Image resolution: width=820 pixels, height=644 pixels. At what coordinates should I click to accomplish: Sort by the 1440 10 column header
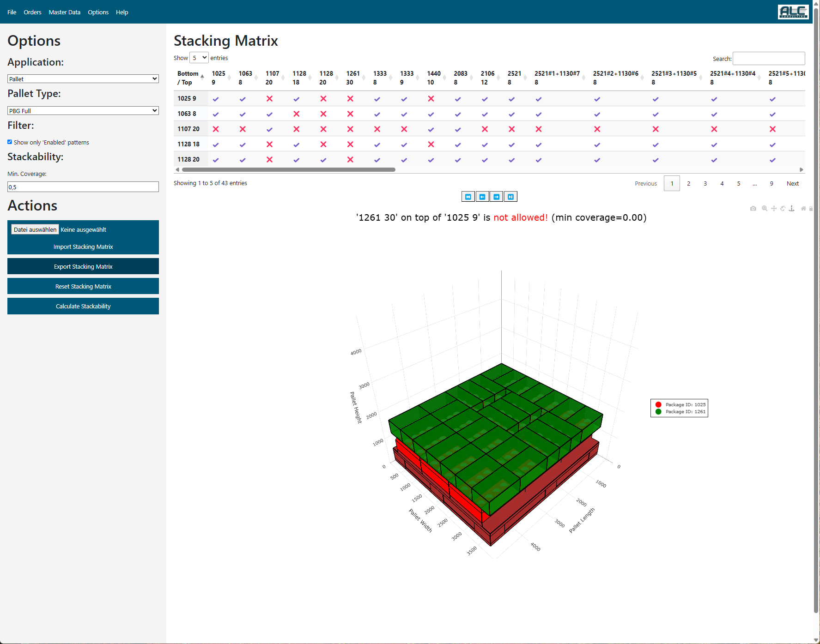(437, 78)
